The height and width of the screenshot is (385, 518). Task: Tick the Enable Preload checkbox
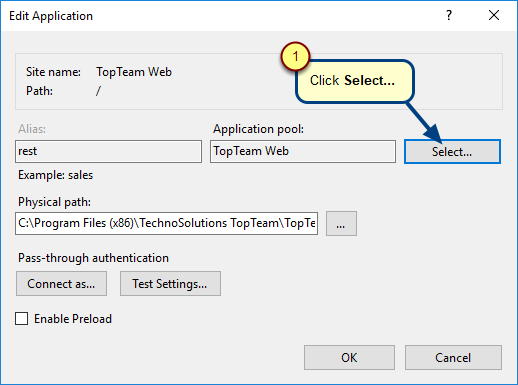(x=22, y=319)
